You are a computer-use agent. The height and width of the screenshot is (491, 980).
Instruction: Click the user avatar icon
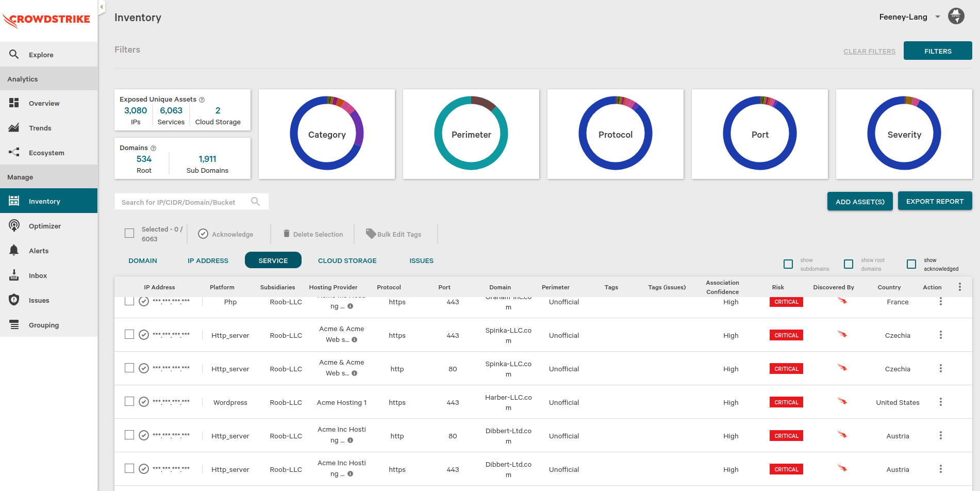pyautogui.click(x=956, y=17)
